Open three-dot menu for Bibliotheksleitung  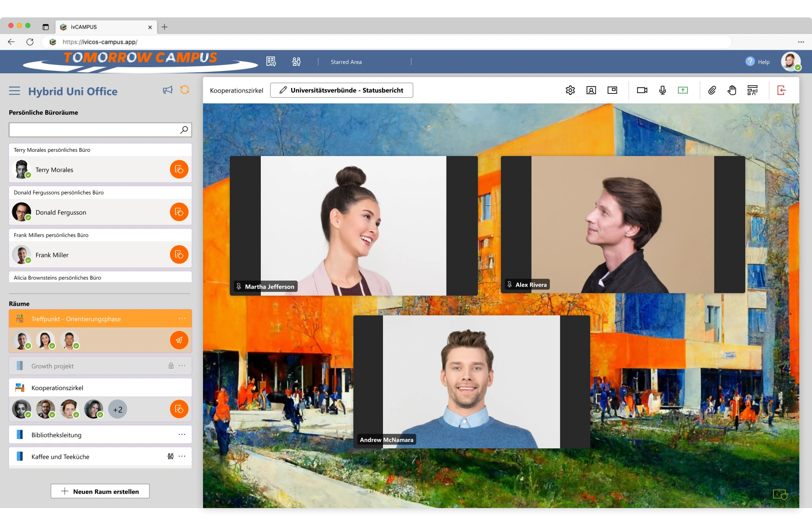pyautogui.click(x=182, y=435)
